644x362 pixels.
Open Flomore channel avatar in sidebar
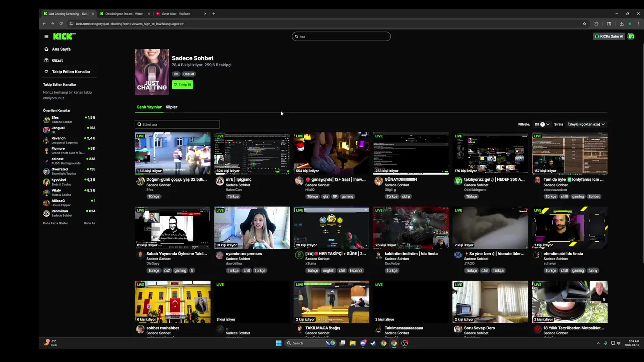coord(47,150)
